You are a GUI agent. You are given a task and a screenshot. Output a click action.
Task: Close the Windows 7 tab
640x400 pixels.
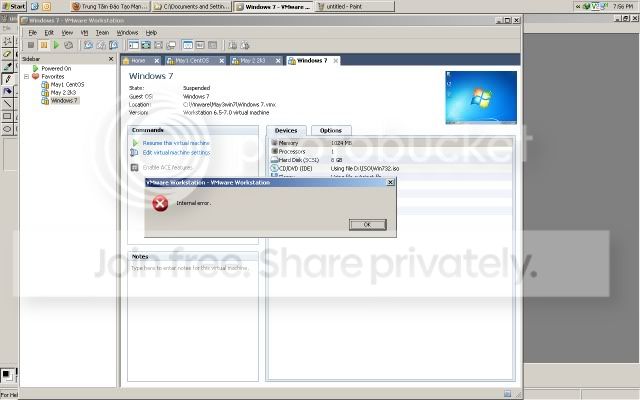coord(336,61)
